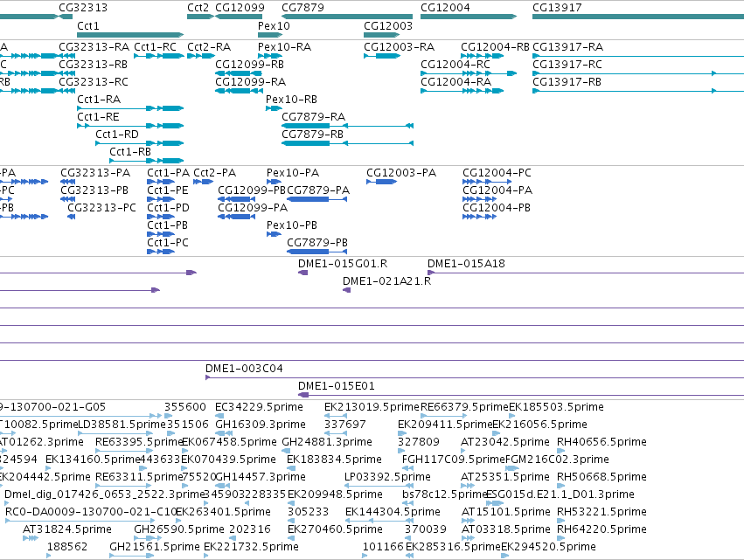Select protein CG7879-PB
744x560 pixels.
point(317,252)
